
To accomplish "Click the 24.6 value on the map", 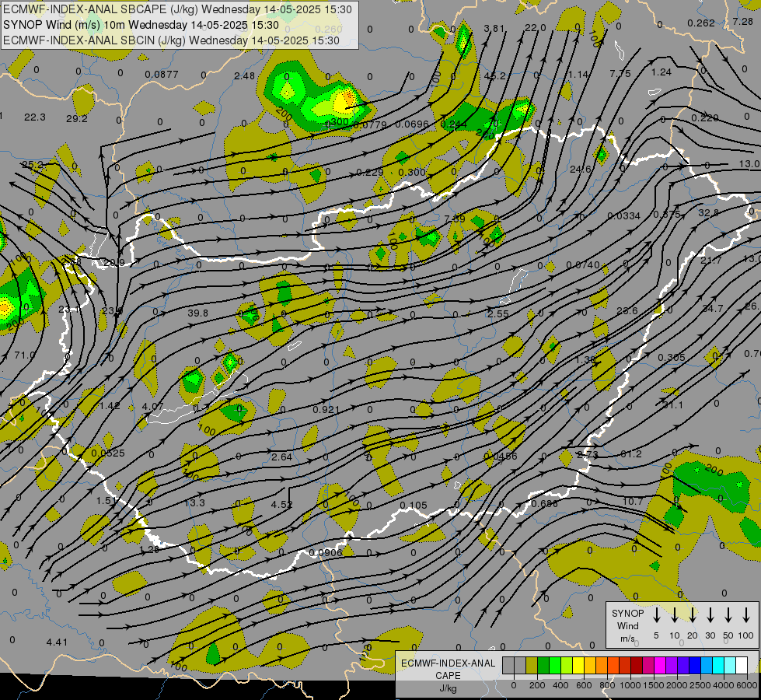I will 581,169.
